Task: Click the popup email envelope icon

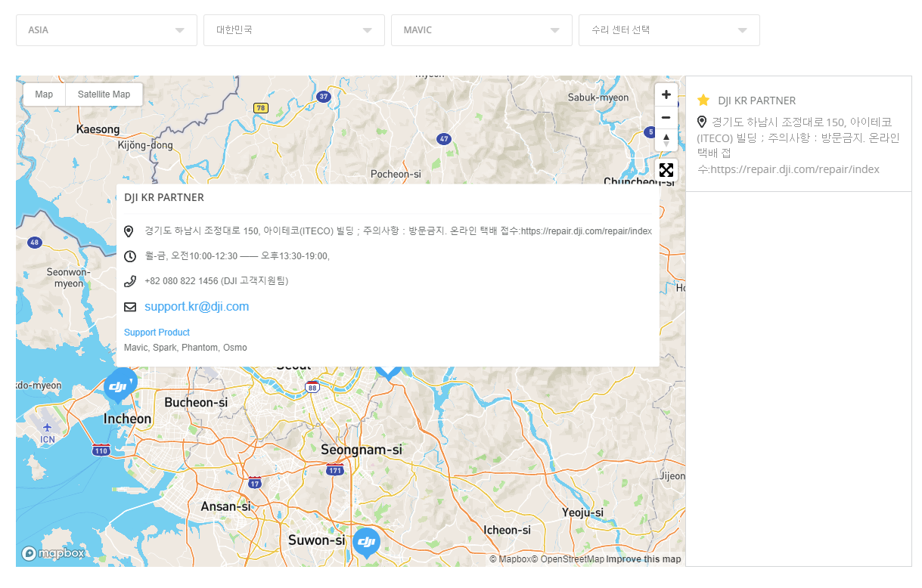Action: (x=129, y=307)
